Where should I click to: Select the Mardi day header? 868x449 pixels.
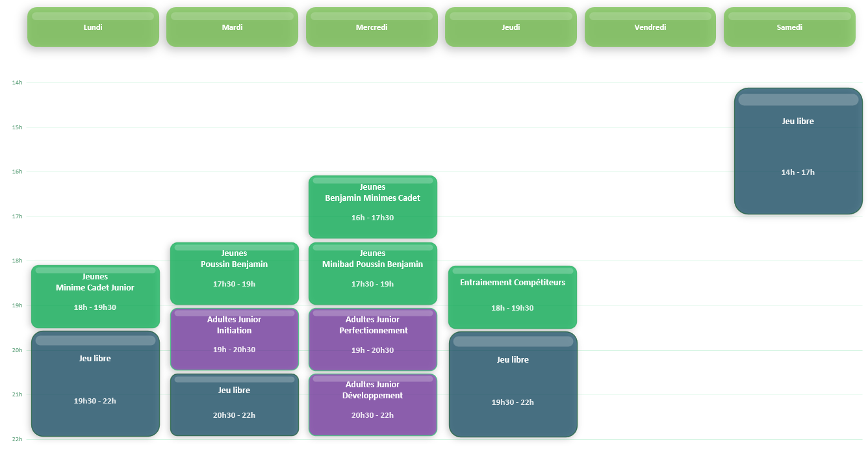coord(232,27)
